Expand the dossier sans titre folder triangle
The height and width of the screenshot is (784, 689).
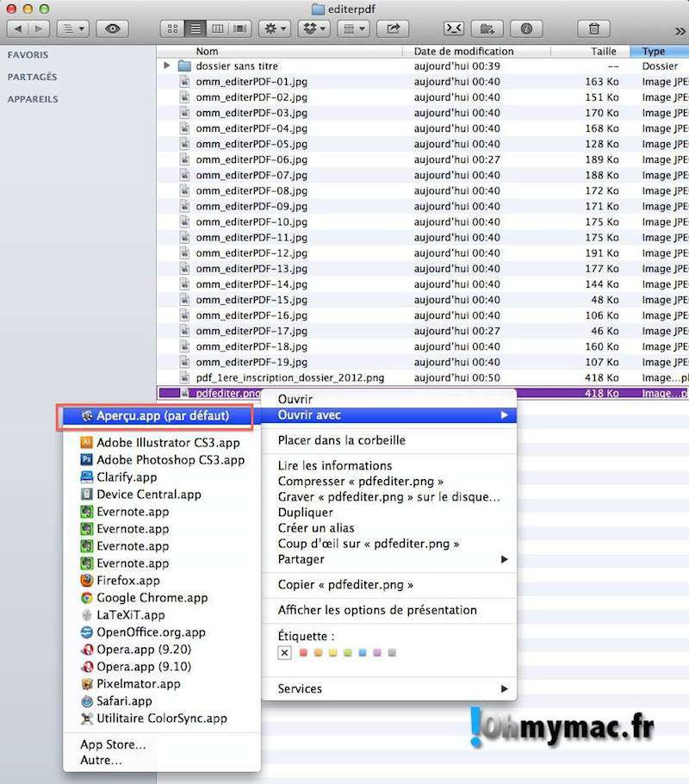point(167,65)
